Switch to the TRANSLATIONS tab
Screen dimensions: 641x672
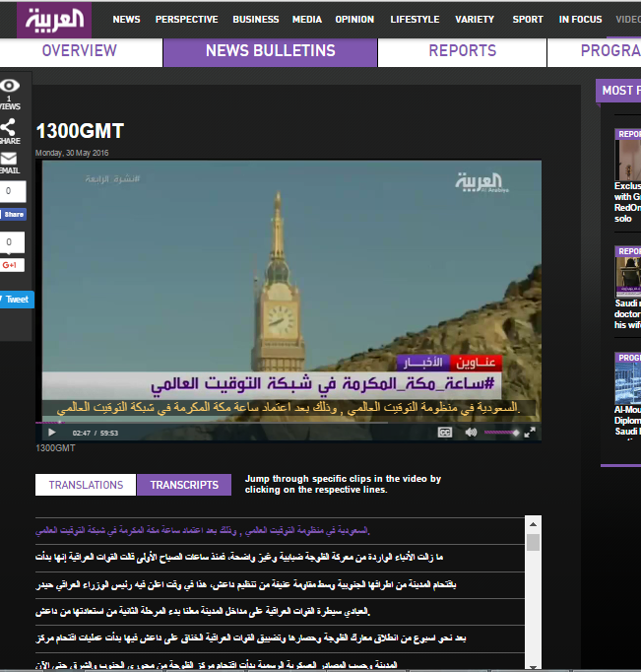point(86,485)
